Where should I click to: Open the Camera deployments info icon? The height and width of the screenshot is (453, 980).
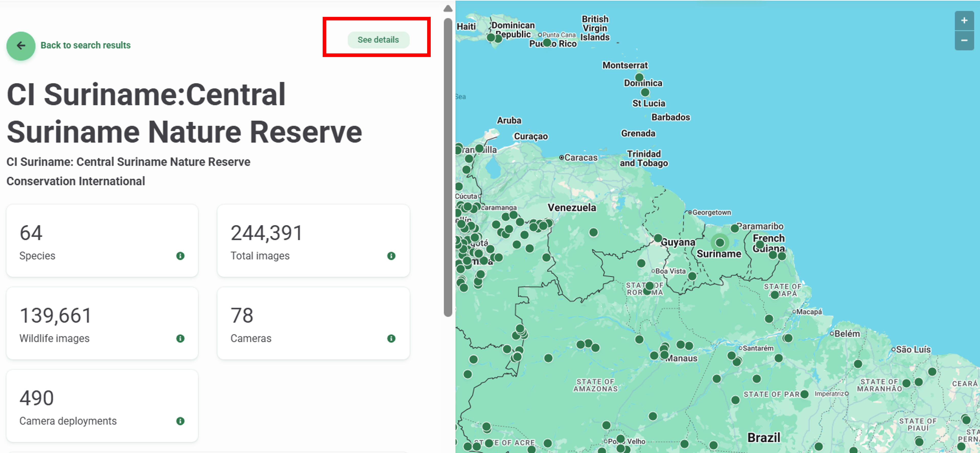tap(180, 421)
